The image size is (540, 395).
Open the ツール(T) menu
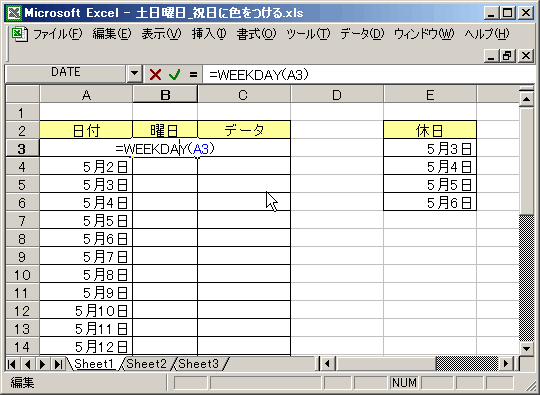[308, 34]
